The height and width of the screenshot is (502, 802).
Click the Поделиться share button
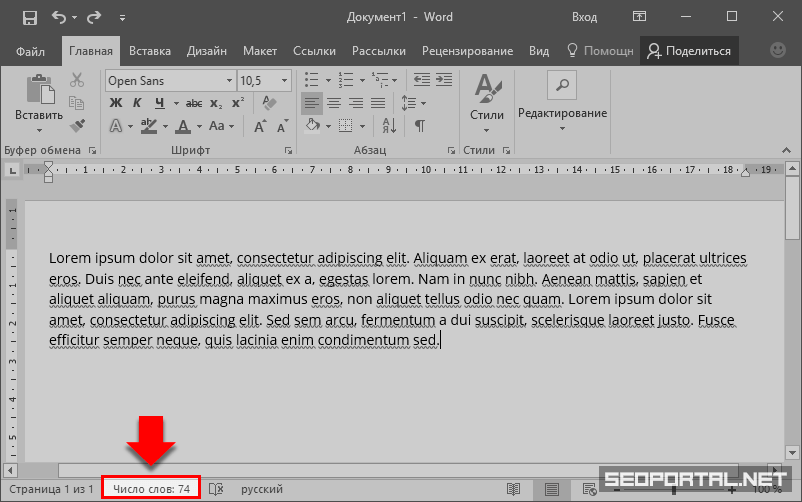click(x=690, y=51)
